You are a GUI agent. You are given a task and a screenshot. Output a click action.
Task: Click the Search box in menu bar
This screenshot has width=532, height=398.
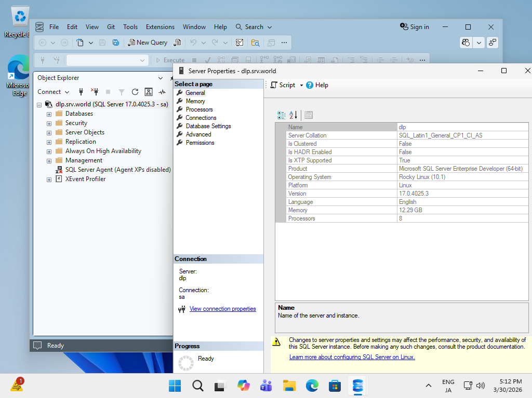254,27
